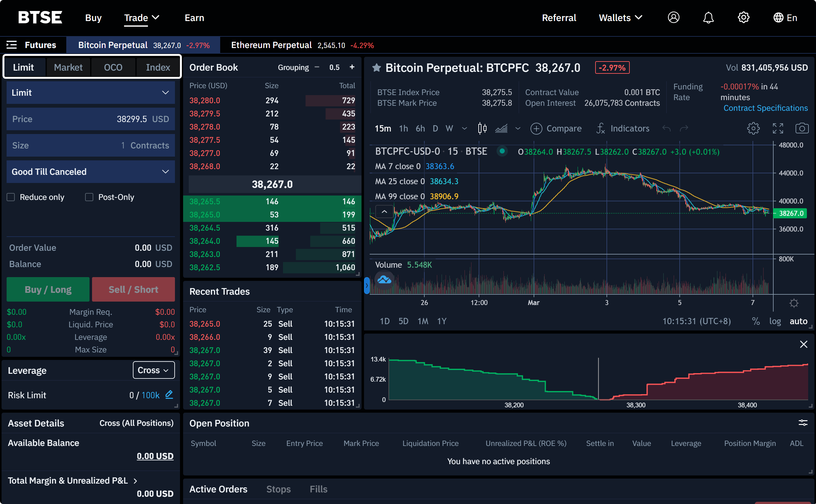Click the Buy / Long button
The width and height of the screenshot is (816, 504).
(48, 289)
